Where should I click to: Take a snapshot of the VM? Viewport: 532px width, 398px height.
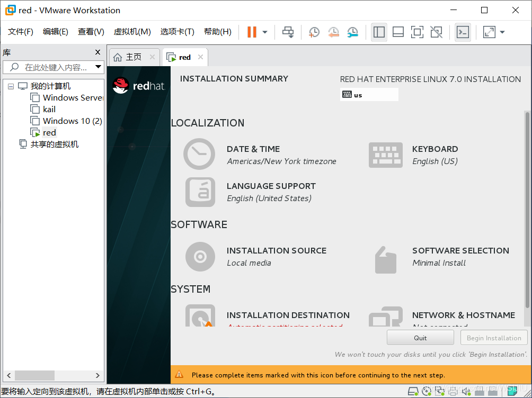pos(314,32)
